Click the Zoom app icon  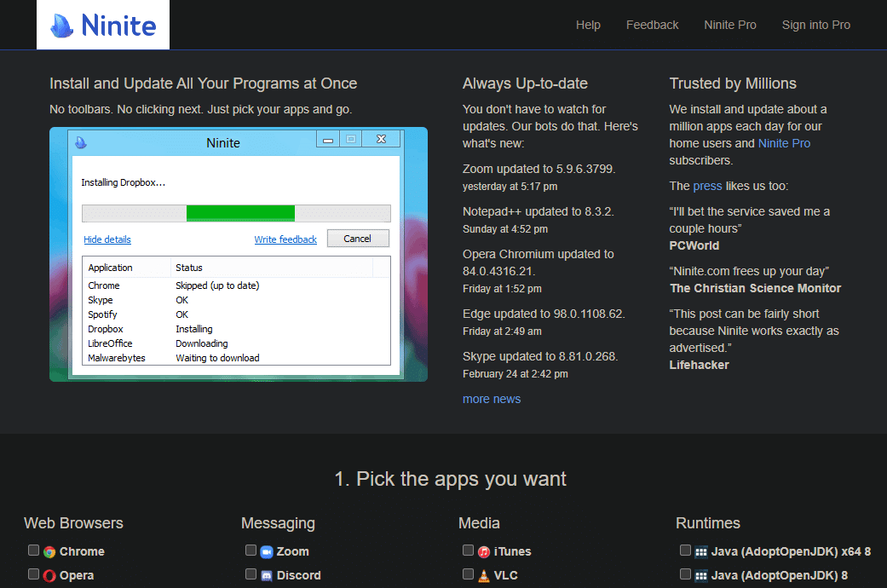pos(267,551)
